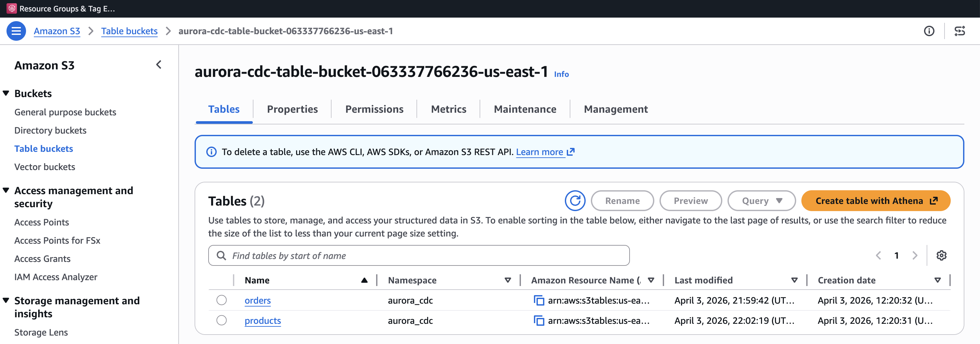Image resolution: width=980 pixels, height=344 pixels.
Task: Collapse the Storage management and insights section
Action: pyautogui.click(x=6, y=300)
